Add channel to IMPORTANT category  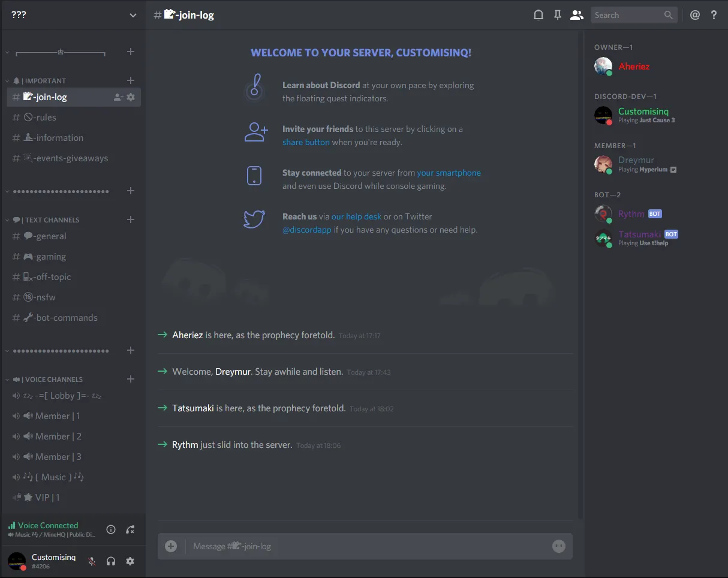tap(131, 80)
